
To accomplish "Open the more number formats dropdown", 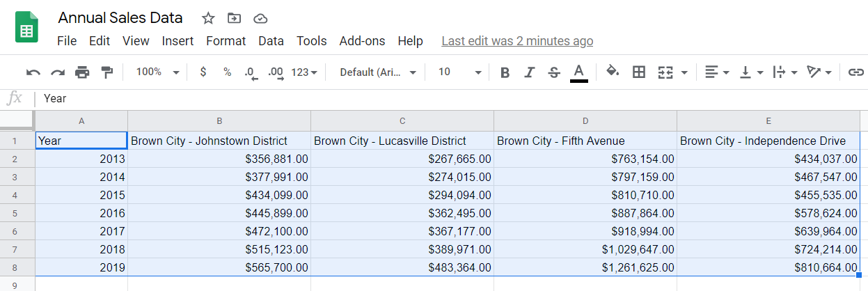I will [x=304, y=72].
